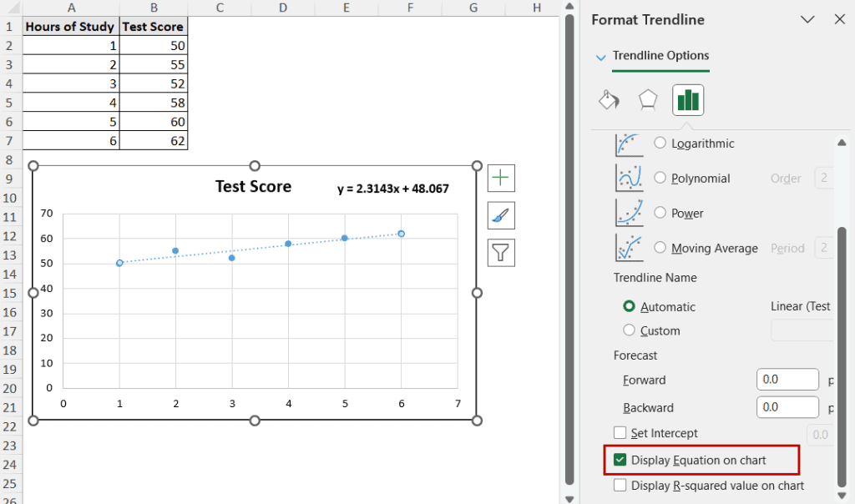Select the Effects pentagon icon
This screenshot has width=855, height=504.
(647, 98)
